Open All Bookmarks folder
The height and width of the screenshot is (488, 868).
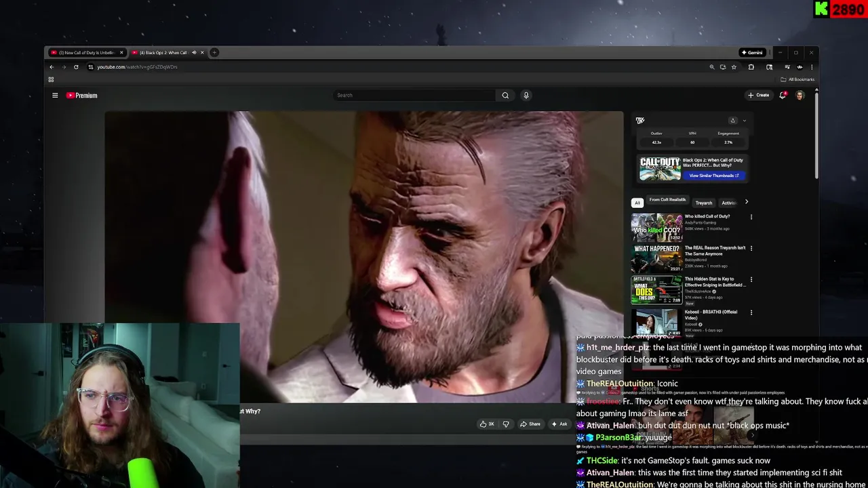click(x=797, y=79)
